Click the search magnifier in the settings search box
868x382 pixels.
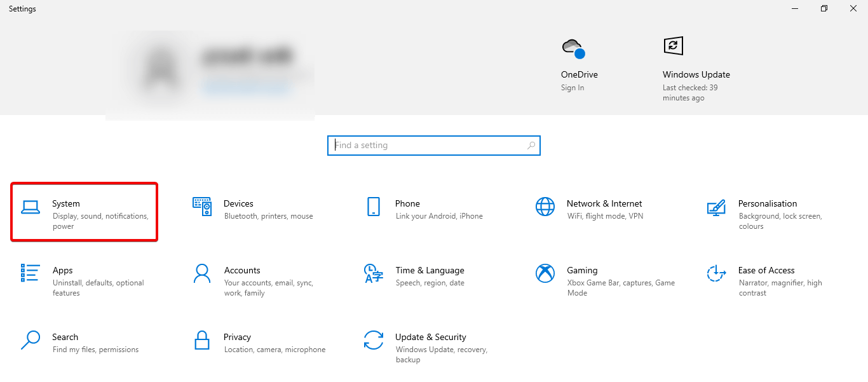tap(531, 145)
